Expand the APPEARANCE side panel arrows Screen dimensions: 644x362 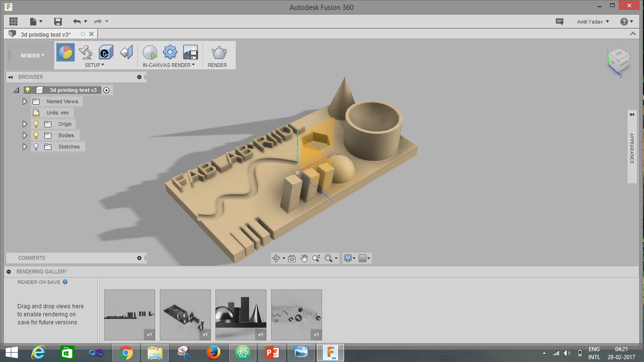(632, 115)
